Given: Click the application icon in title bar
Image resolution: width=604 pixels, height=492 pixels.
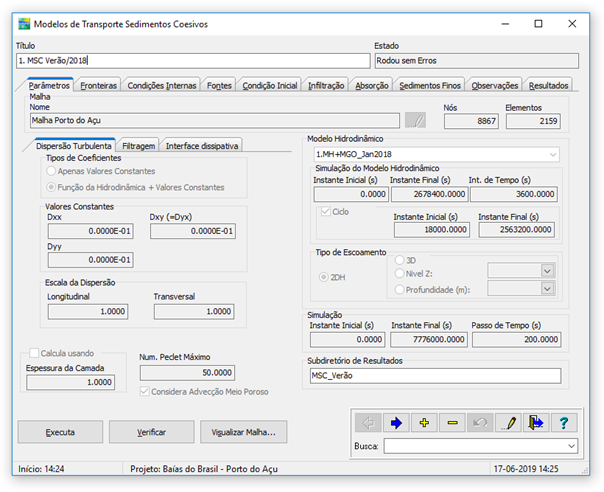Looking at the screenshot, I should (x=24, y=24).
